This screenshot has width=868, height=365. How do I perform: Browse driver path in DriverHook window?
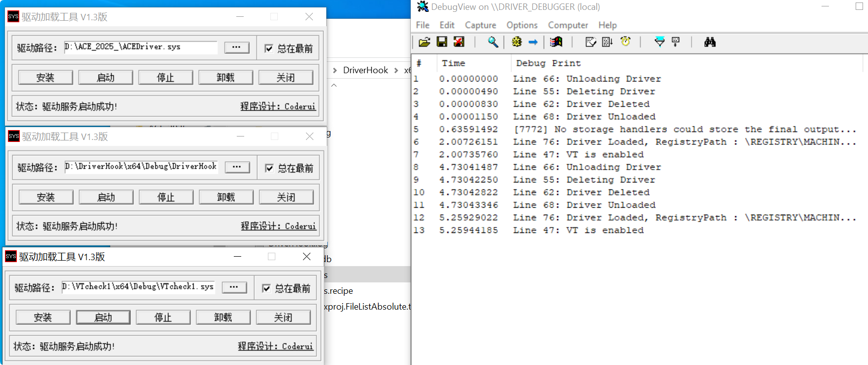pyautogui.click(x=237, y=167)
